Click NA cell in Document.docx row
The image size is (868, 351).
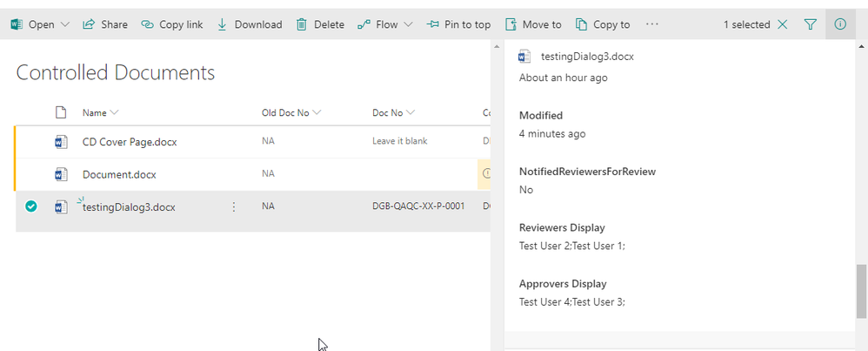click(268, 173)
